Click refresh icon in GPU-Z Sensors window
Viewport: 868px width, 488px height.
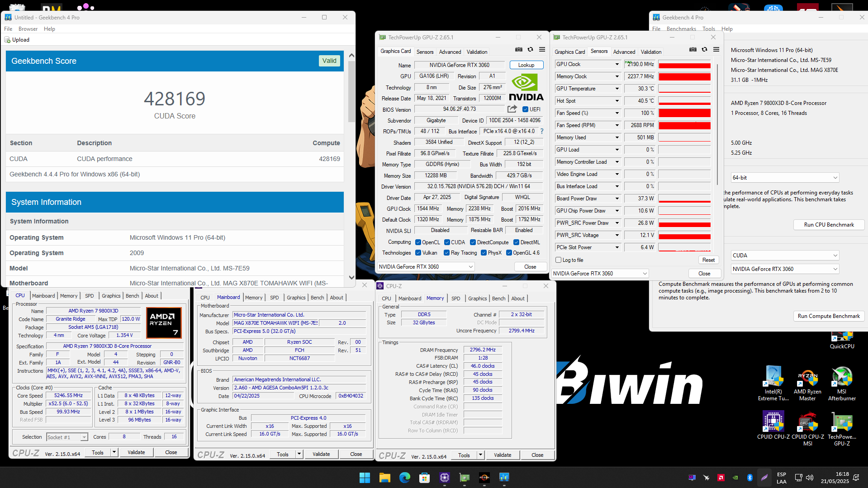click(705, 50)
